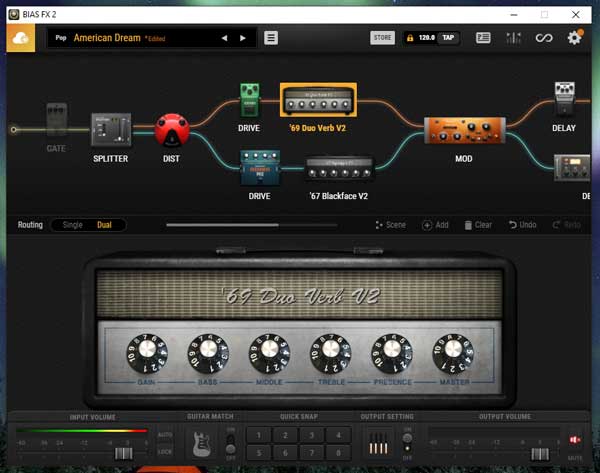
Task: Open the ToneCloud cloud icon
Action: click(x=21, y=38)
